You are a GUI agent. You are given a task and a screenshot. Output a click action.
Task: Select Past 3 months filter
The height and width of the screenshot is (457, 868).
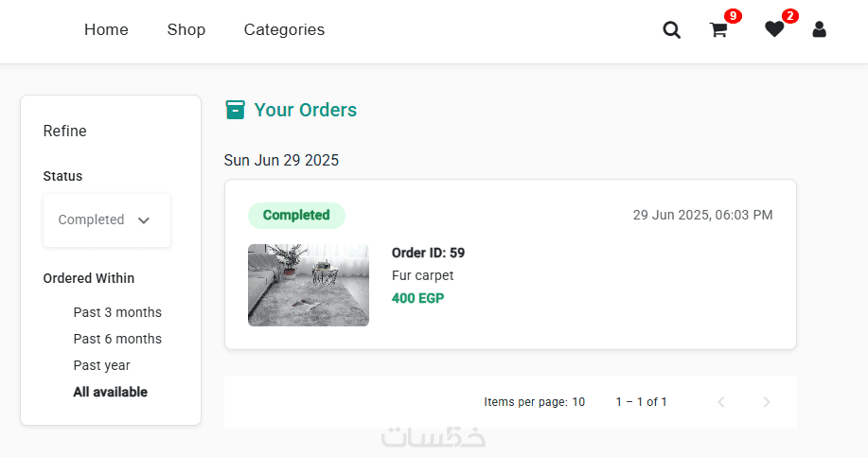click(117, 312)
